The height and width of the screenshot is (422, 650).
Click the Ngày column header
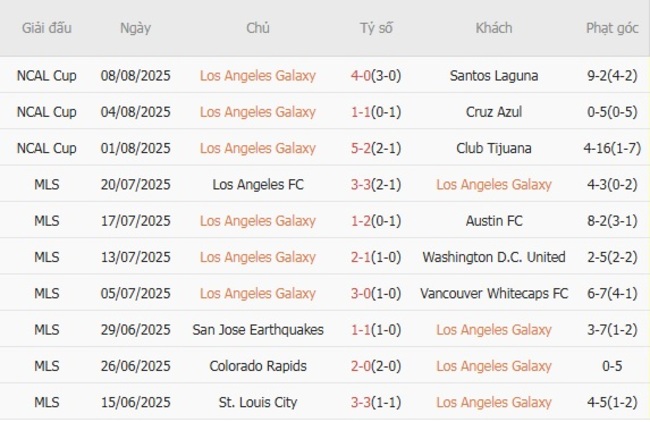point(136,28)
